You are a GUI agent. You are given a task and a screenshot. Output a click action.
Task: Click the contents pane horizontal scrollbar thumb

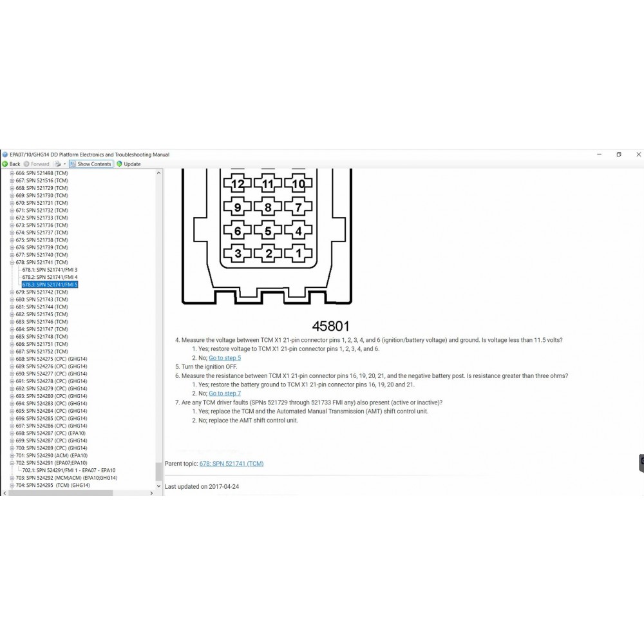(x=61, y=493)
